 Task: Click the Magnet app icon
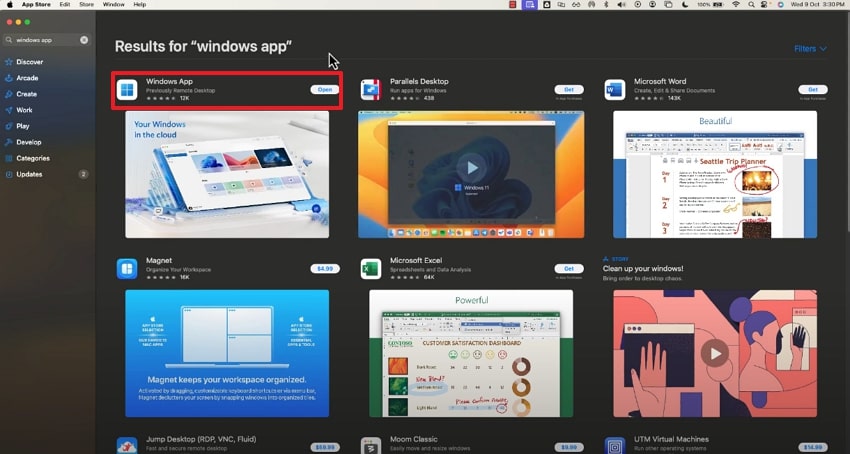127,268
